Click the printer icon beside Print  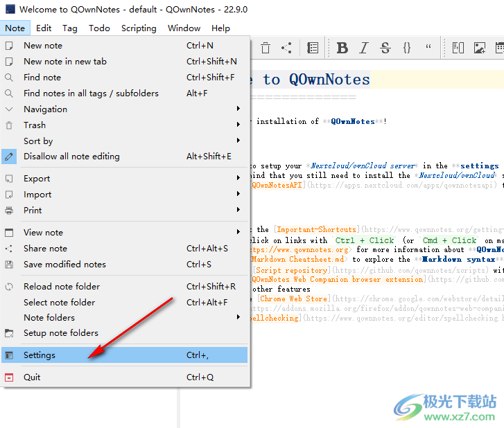pos(9,211)
